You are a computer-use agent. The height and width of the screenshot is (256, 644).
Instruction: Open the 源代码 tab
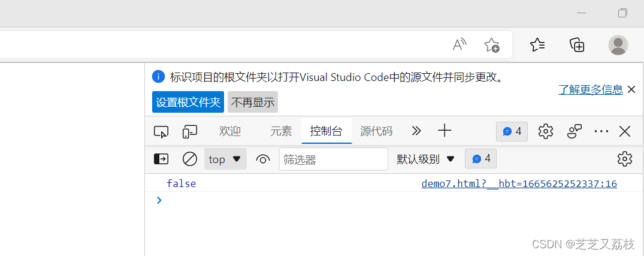[x=376, y=131]
